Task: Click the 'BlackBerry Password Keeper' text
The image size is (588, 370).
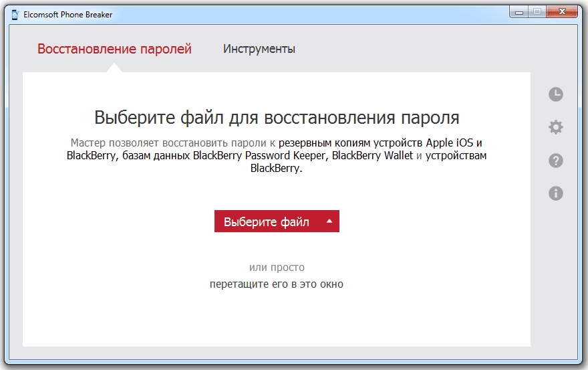Action: coord(260,155)
